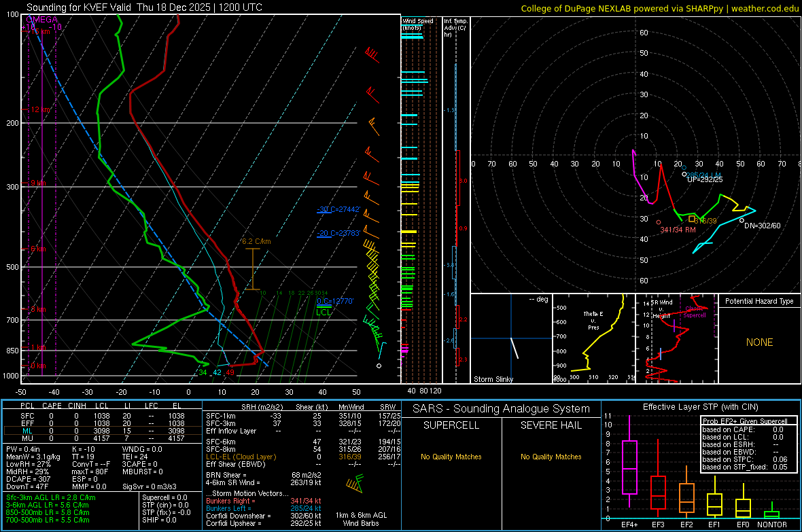Click the 'LowRH = 27%' value
802x532 pixels.
(29, 465)
